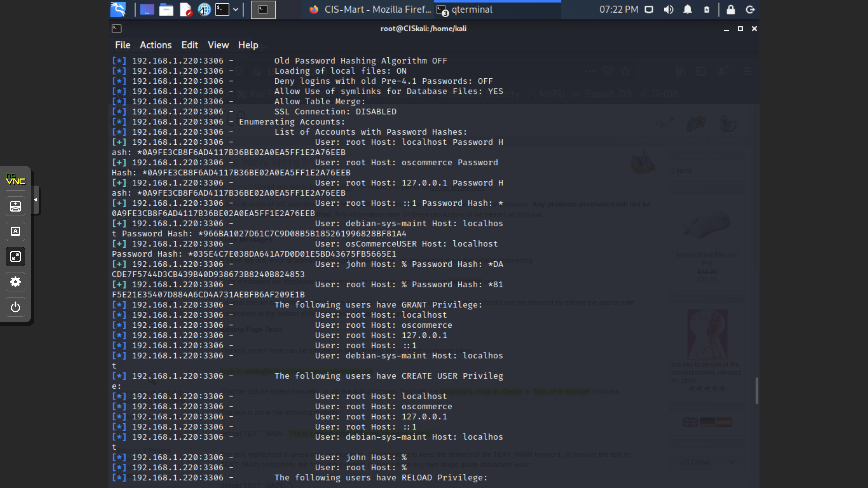
Task: Switch to CIS-Mart Mozilla Firefox taskbar item
Action: 370,9
